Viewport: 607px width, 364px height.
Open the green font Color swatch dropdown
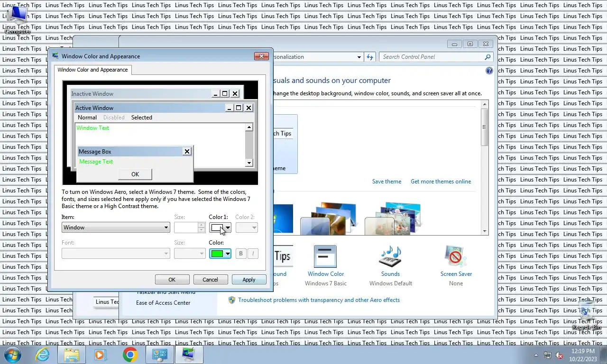pyautogui.click(x=221, y=254)
